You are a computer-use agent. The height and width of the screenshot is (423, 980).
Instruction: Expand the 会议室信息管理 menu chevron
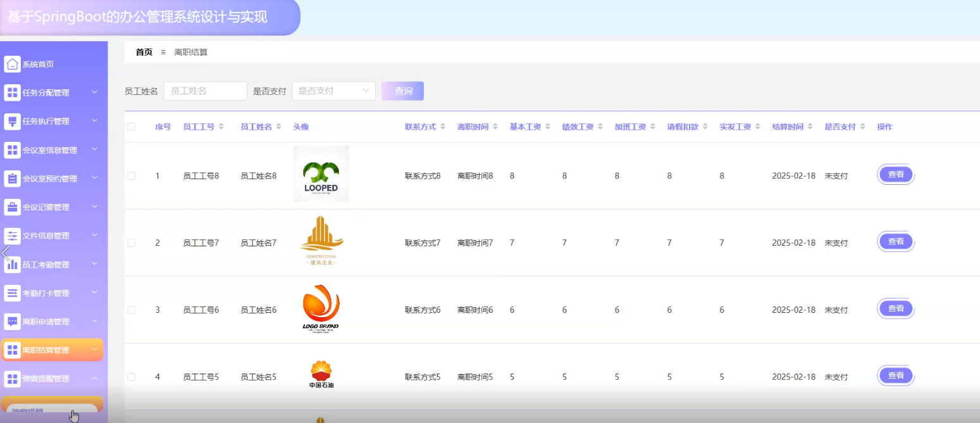click(94, 149)
